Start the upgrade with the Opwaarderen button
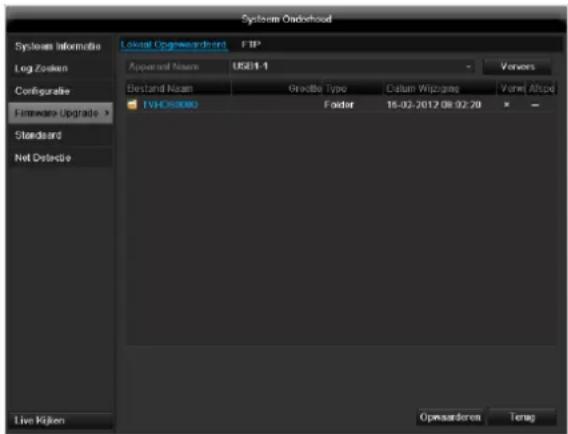 [450, 417]
